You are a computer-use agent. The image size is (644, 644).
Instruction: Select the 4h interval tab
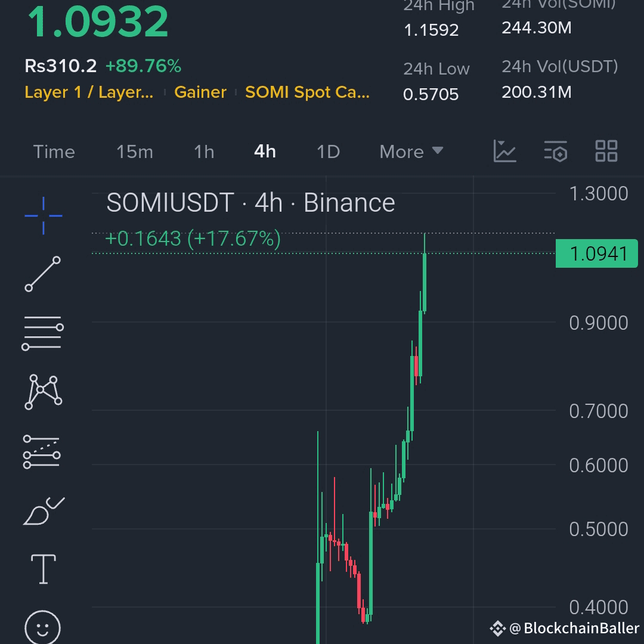[265, 151]
